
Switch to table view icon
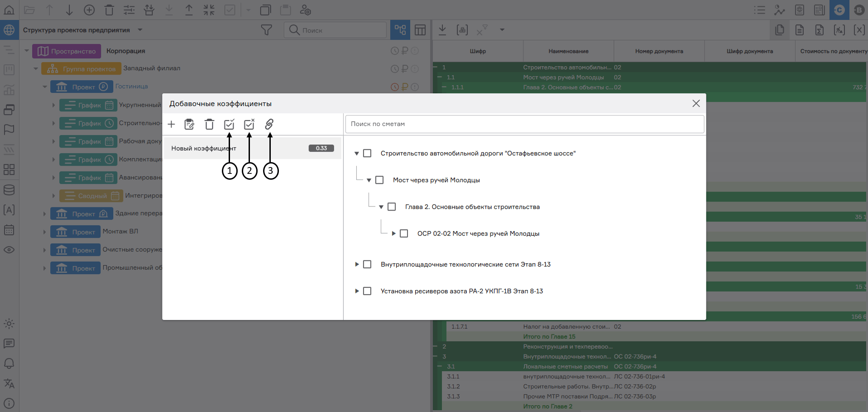coord(420,30)
